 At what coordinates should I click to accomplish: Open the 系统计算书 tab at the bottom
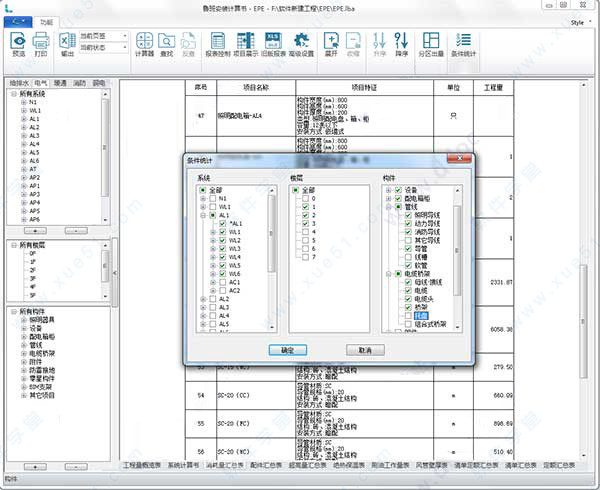click(183, 466)
